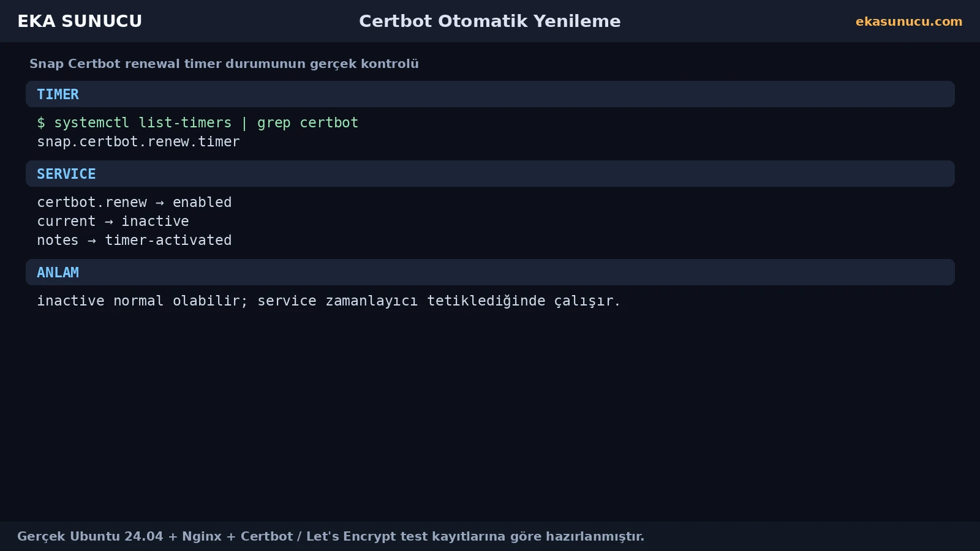Select the Certbot Otomatik Yenileme heading
The image size is (980, 551).
click(x=490, y=21)
